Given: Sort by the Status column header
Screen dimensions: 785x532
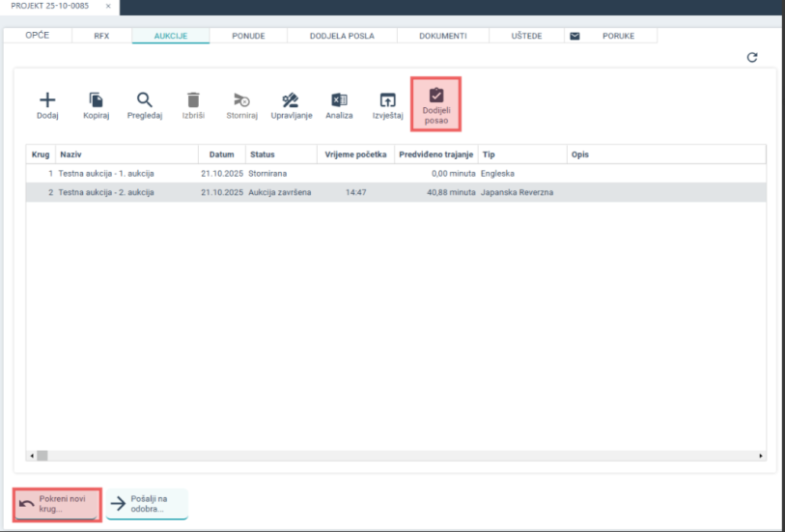Looking at the screenshot, I should [x=263, y=154].
